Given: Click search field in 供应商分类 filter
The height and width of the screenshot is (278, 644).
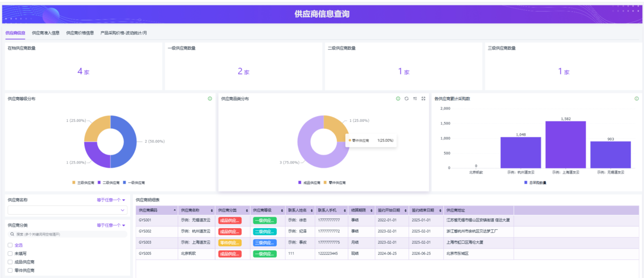Looking at the screenshot, I should point(67,235).
